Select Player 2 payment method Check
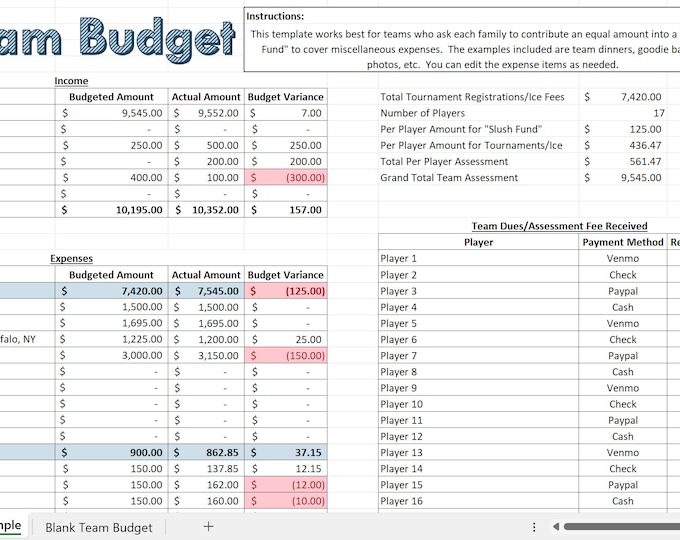 (623, 275)
